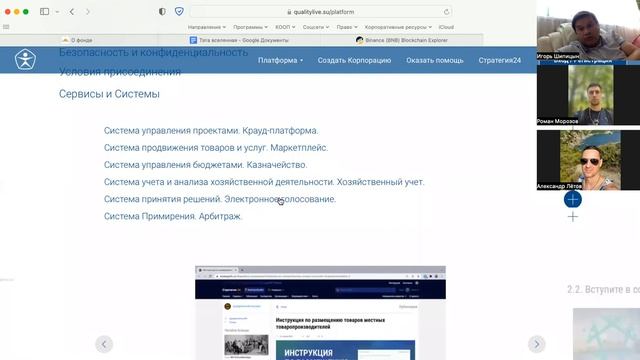Open the sidebar options dropdown arrow
Screen dimensions: 640x360
point(57,12)
